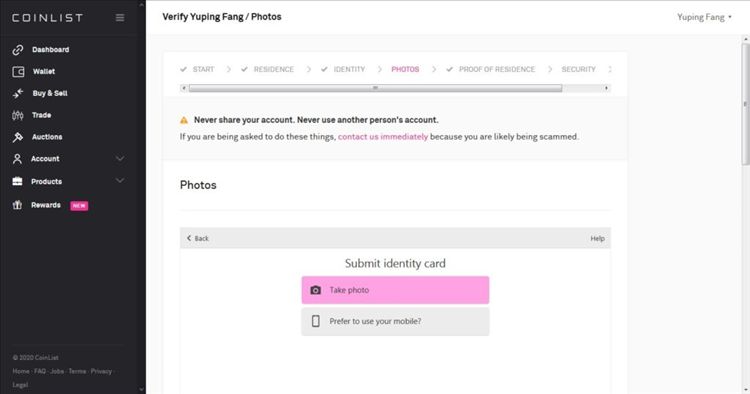Open the Rewards gift icon
Image resolution: width=750 pixels, height=394 pixels.
[x=18, y=205]
